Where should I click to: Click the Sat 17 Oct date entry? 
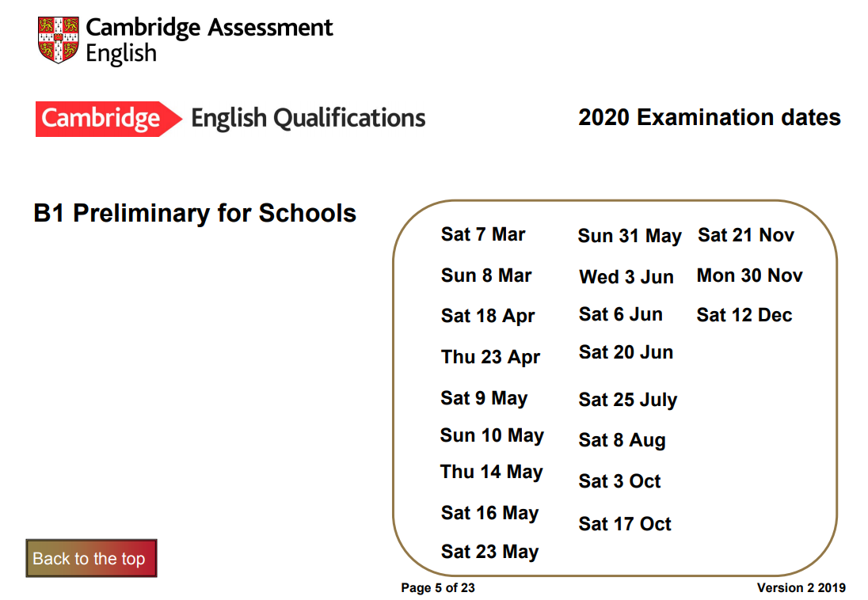(x=625, y=524)
